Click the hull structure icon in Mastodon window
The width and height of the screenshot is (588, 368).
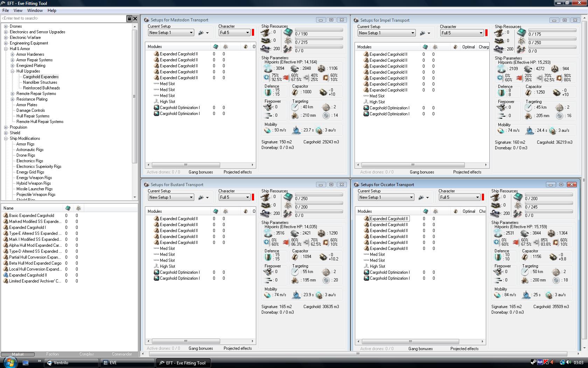(x=321, y=68)
